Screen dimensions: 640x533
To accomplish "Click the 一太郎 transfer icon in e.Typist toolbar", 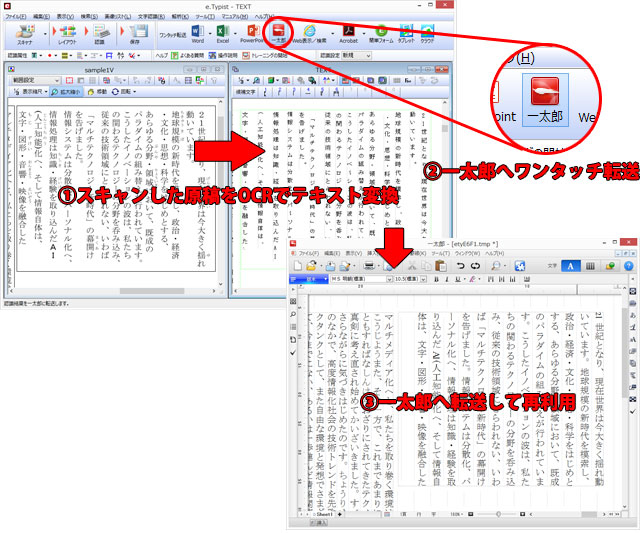I will click(278, 33).
